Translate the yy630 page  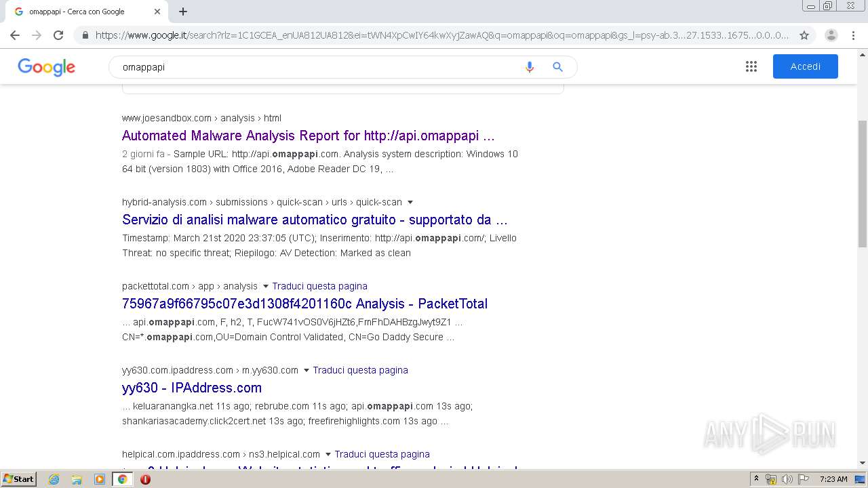click(x=360, y=370)
